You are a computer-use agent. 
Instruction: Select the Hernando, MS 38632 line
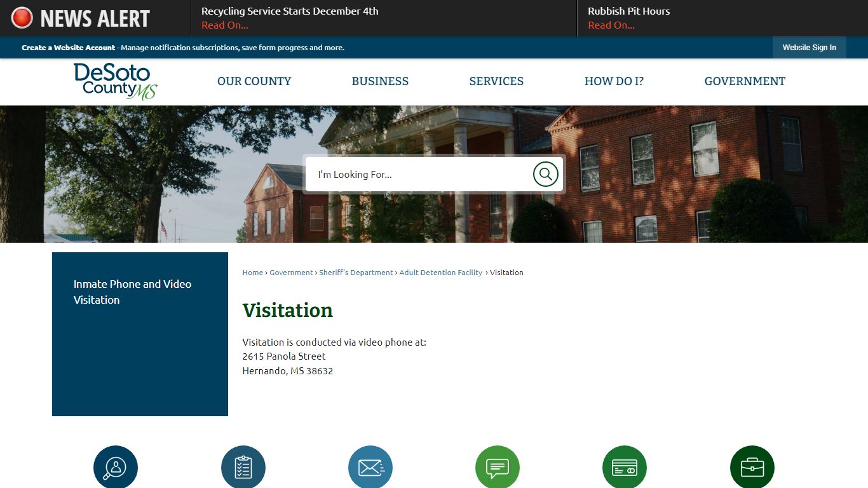287,371
